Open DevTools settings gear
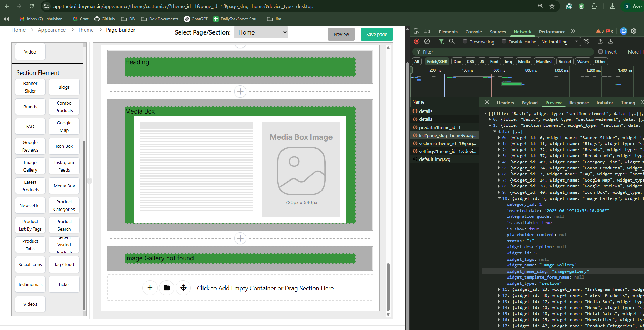The width and height of the screenshot is (644, 330). pyautogui.click(x=634, y=31)
